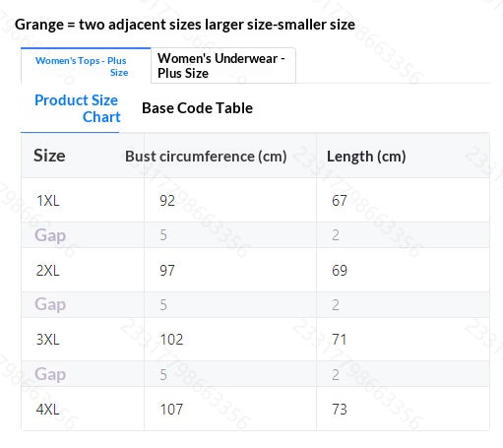
Task: Select the 1XL size row label
Action: pyautogui.click(x=48, y=201)
